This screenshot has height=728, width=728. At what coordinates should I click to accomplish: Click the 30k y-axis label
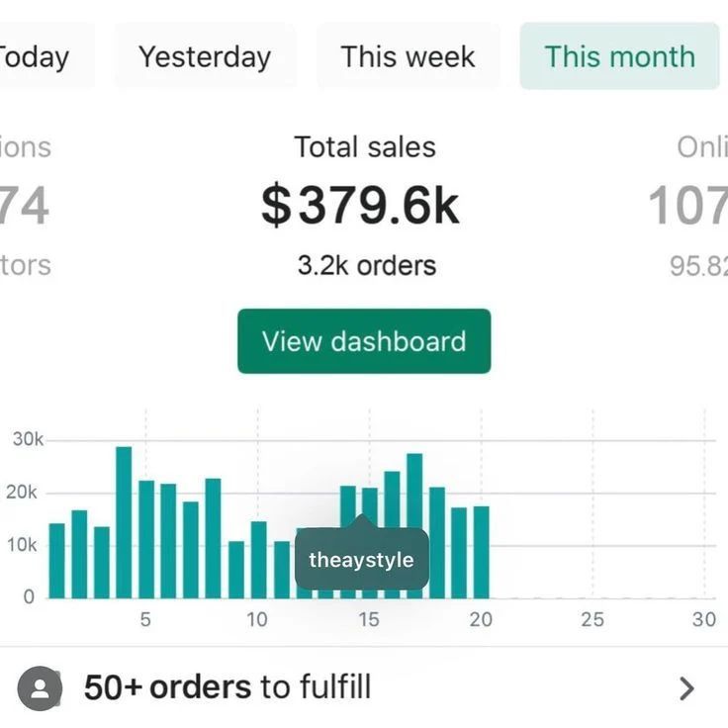28,439
